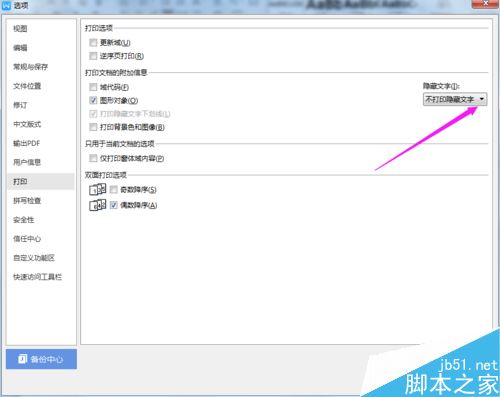Enable 打印背景色和图像 checkbox
Screen dimensions: 500x397
[93, 127]
